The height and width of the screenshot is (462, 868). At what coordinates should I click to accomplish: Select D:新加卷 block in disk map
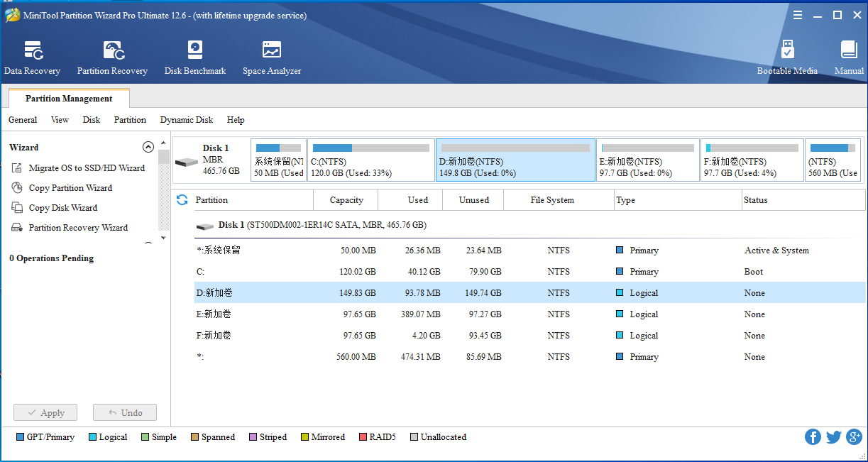click(x=515, y=160)
